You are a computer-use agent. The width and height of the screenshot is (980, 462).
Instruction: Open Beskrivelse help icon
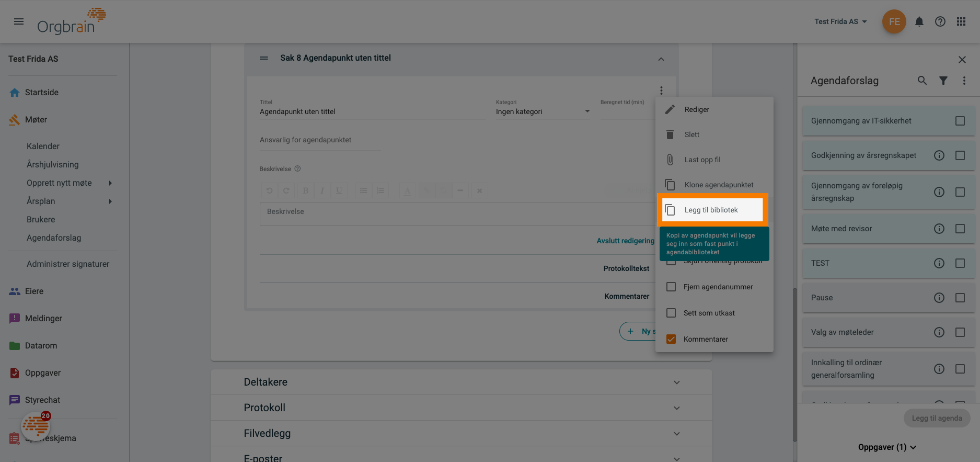point(297,169)
